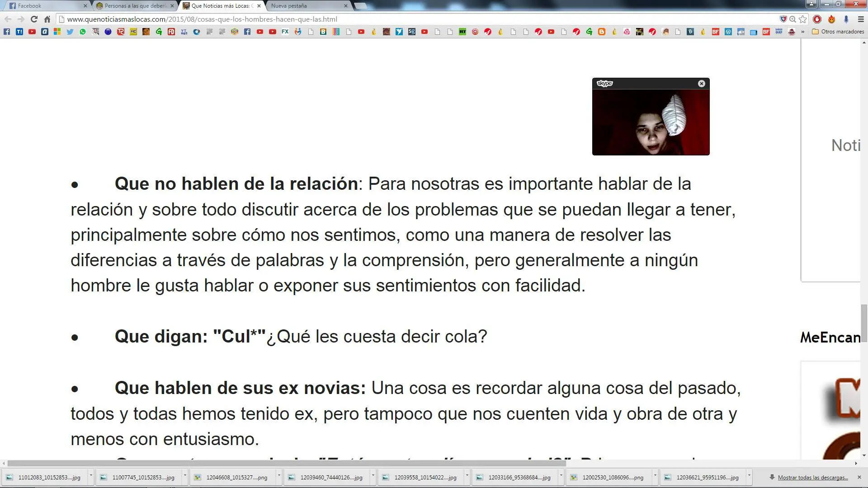Open options arrow for 12002530_1086096 png download

click(x=655, y=476)
